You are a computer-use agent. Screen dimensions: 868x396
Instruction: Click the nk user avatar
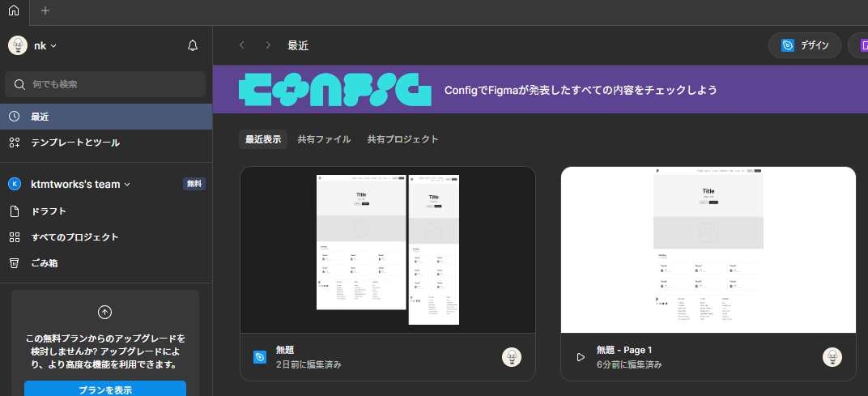pos(18,45)
